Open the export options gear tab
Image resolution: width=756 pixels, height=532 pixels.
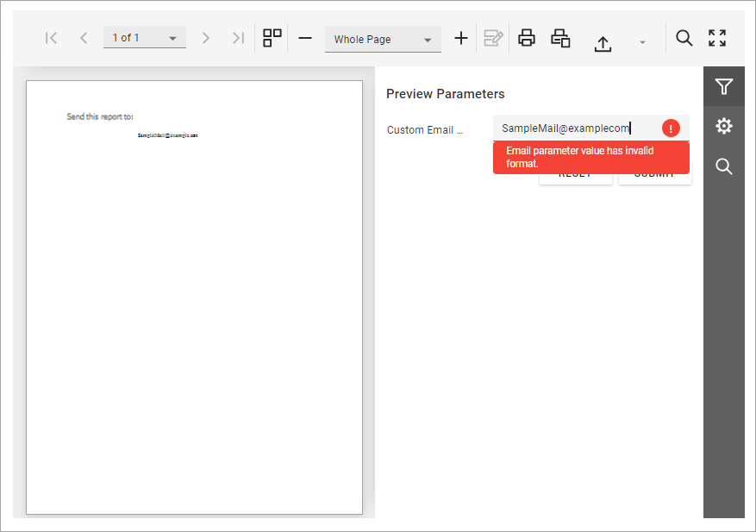tap(724, 127)
